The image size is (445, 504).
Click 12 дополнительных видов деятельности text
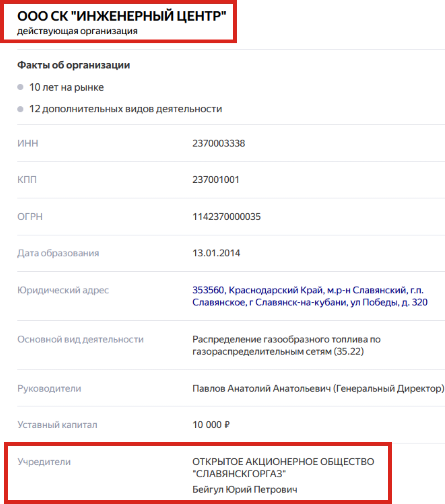[x=126, y=109]
